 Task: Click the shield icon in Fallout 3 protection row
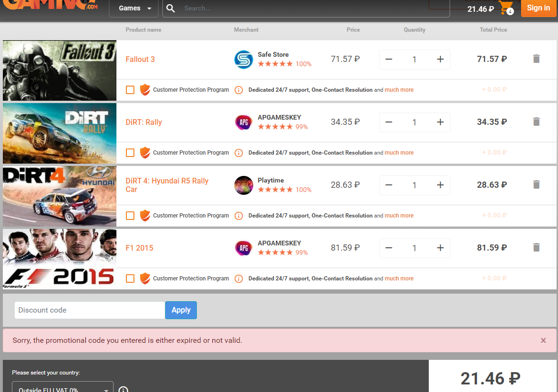(145, 89)
